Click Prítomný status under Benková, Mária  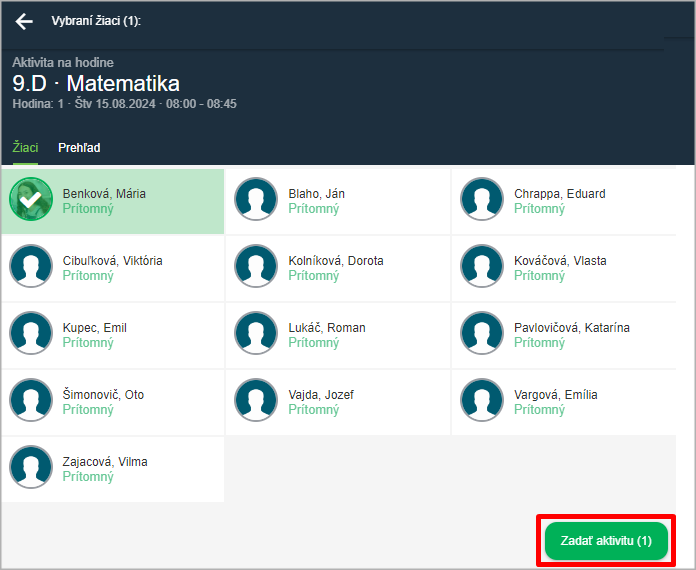[88, 209]
